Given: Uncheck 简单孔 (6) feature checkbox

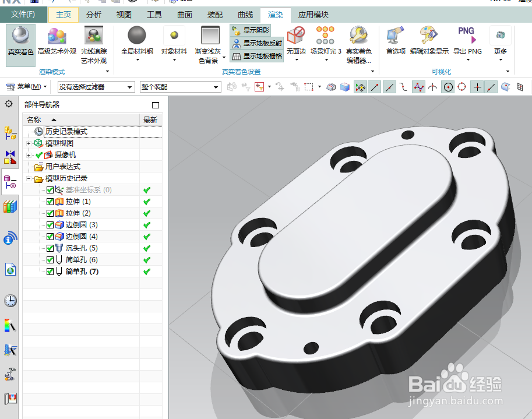Looking at the screenshot, I should [x=50, y=260].
